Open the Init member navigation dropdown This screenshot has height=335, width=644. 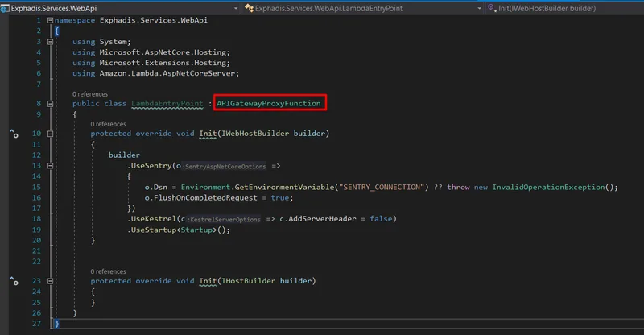pos(547,8)
